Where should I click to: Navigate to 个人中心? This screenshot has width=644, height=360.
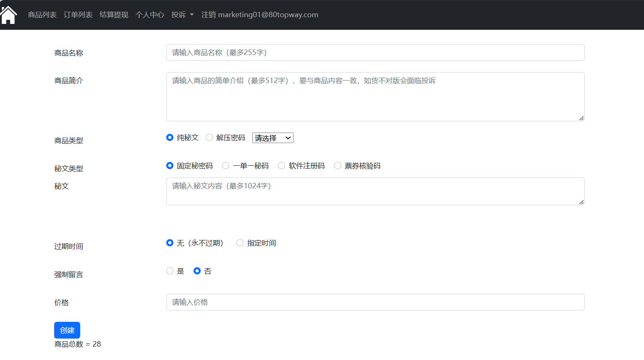(150, 15)
